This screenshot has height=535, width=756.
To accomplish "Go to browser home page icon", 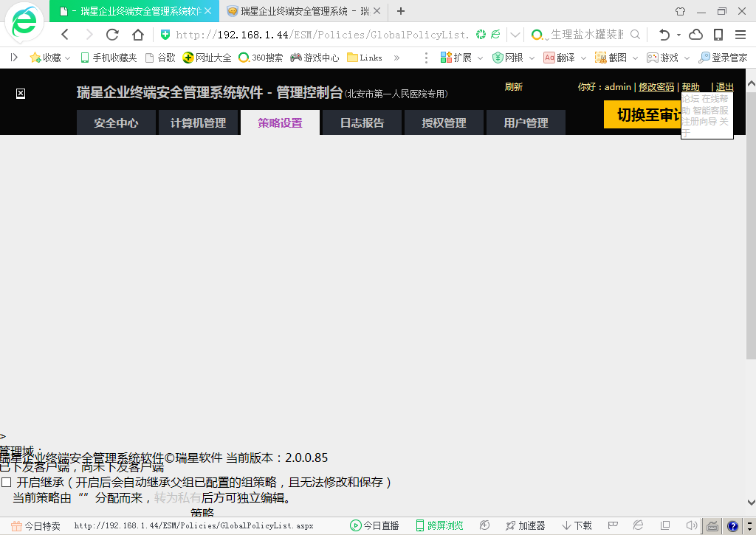I will [x=137, y=35].
